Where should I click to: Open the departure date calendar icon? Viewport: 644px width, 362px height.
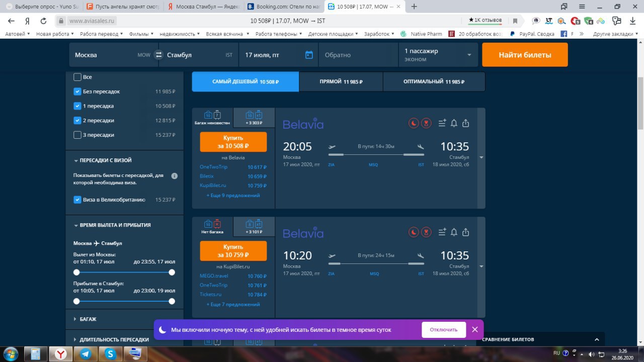[309, 55]
